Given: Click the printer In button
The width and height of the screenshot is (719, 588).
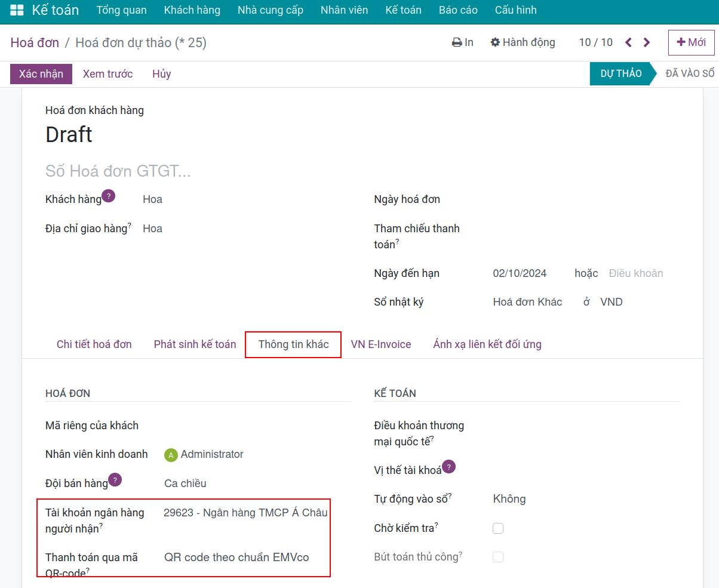Looking at the screenshot, I should tap(463, 42).
